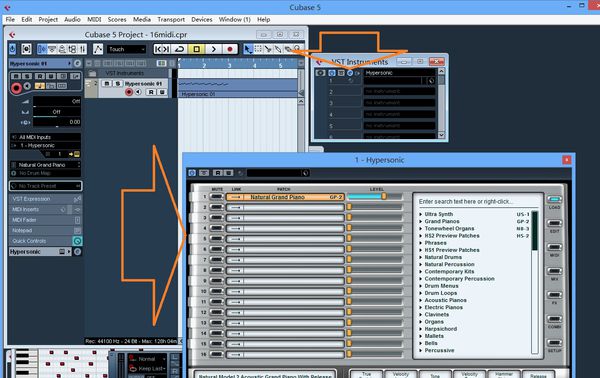Toggle monitor speaker button in Inspector
The height and width of the screenshot is (378, 600).
coord(28,86)
